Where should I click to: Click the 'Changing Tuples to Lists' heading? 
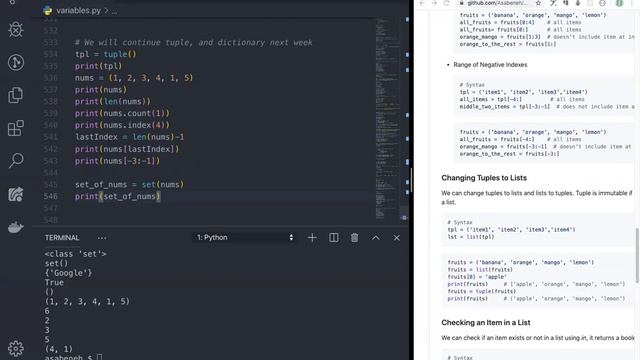coord(484,178)
